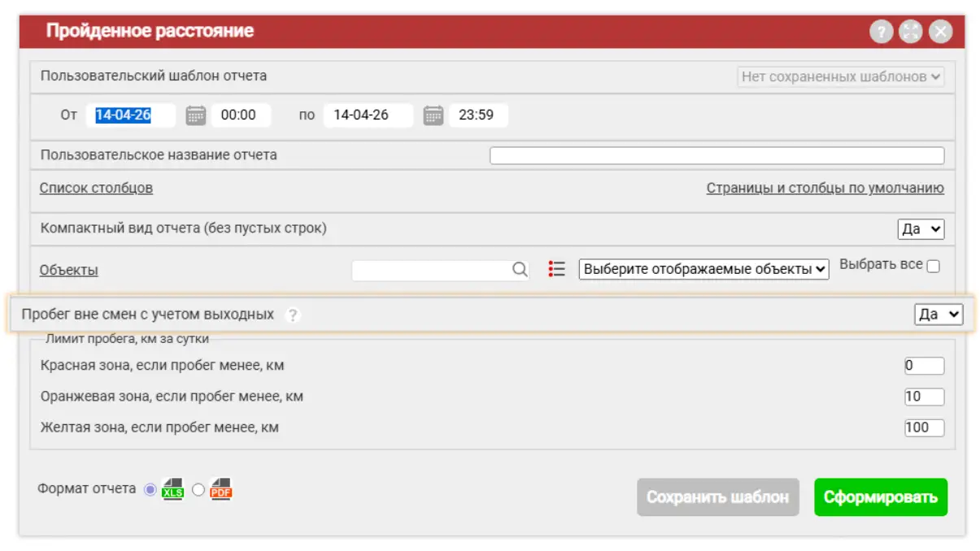Click the XLS file format icon

(x=172, y=489)
